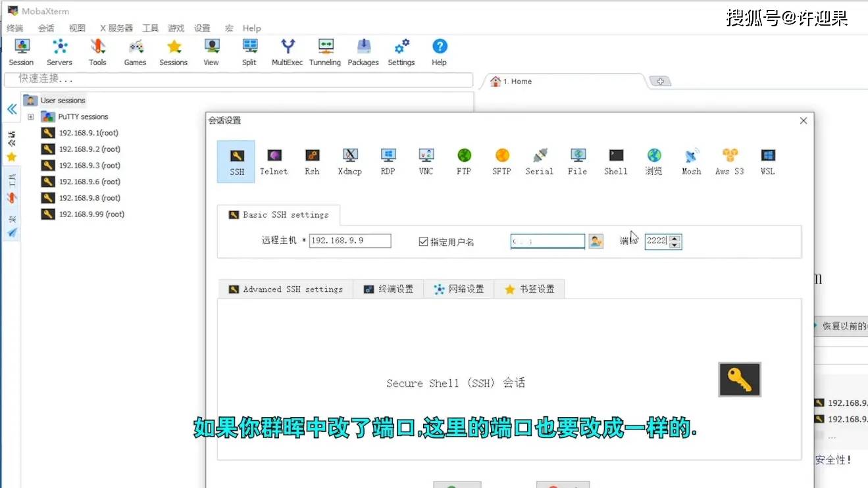Image resolution: width=868 pixels, height=488 pixels.
Task: Open the 工具 menu
Action: point(151,28)
